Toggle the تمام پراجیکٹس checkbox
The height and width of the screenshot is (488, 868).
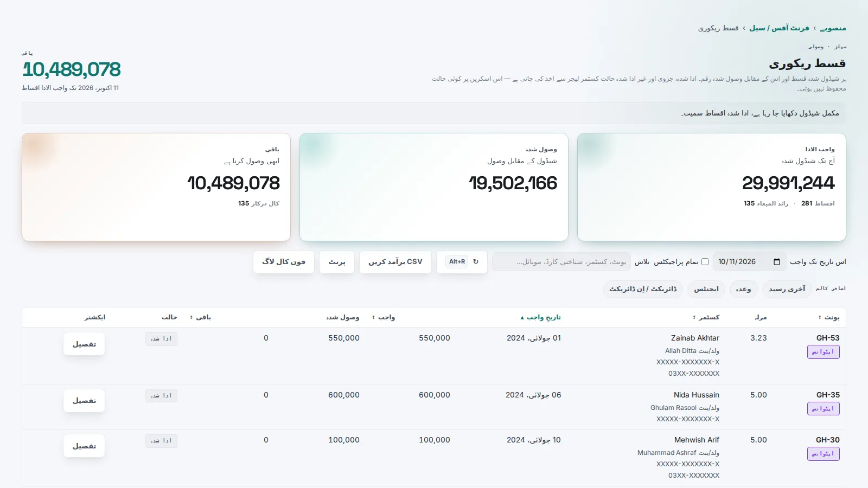coord(705,262)
